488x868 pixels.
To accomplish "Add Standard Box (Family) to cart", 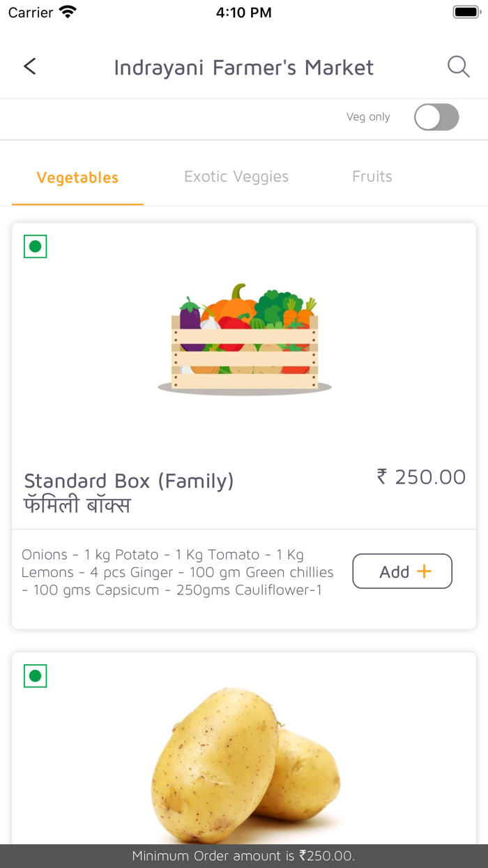I will (402, 571).
